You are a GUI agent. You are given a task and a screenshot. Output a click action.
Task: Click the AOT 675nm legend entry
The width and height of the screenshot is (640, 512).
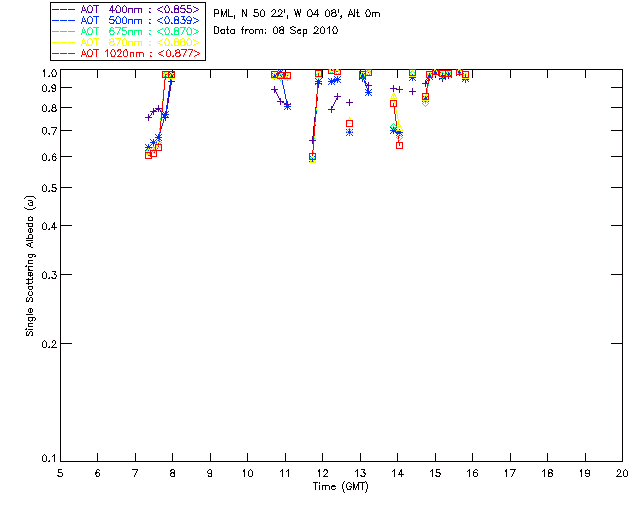127,31
